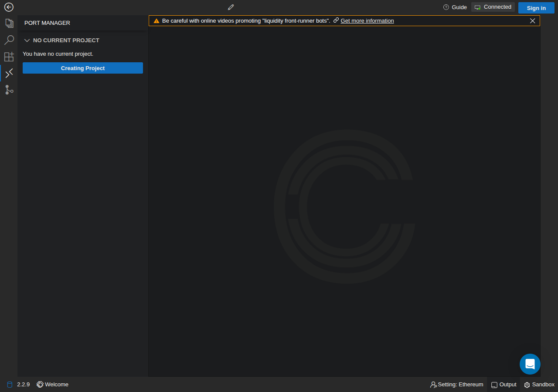The width and height of the screenshot is (558, 392).
Task: Open the Welcome status bar item
Action: pyautogui.click(x=53, y=385)
